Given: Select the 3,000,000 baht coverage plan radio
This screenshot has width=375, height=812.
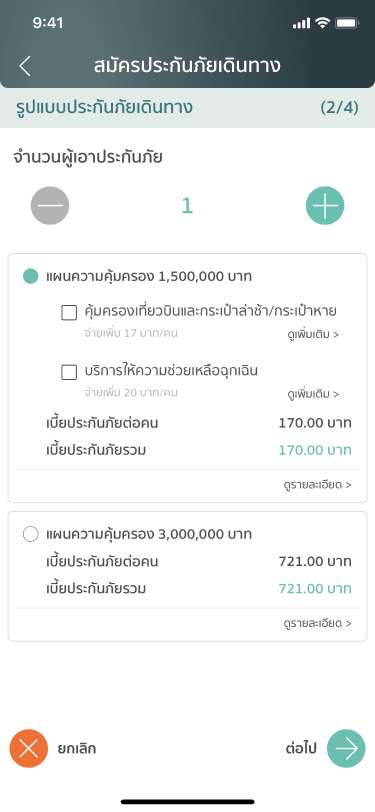Looking at the screenshot, I should click(x=31, y=534).
